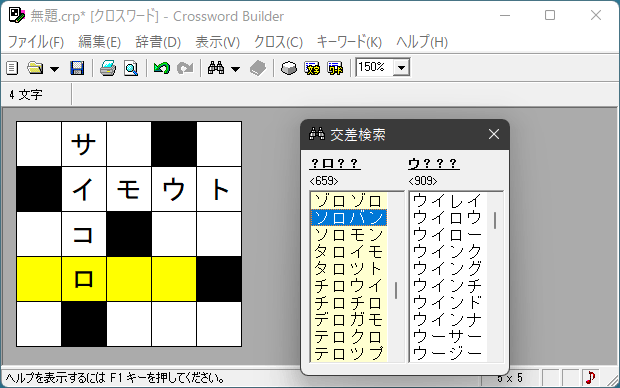Viewport: 620px width, 388px height.
Task: Select ウインナ in right list
Action: (448, 320)
